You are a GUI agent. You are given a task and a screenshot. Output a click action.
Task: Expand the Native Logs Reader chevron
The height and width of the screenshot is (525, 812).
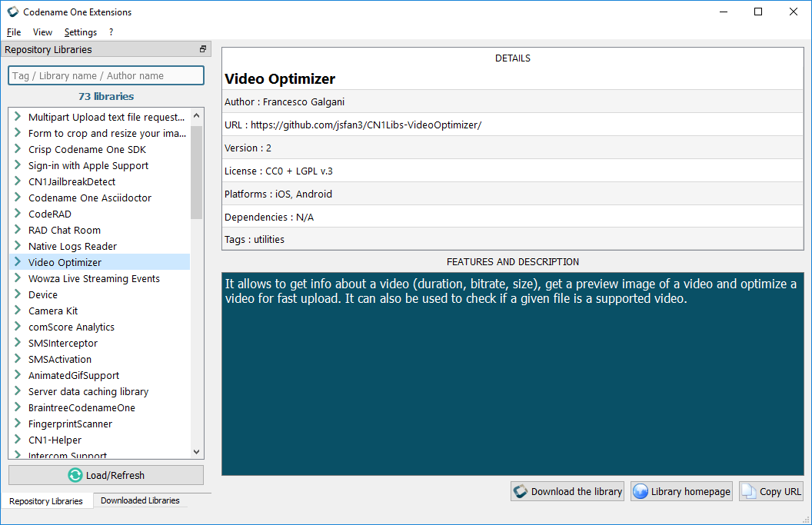click(18, 245)
